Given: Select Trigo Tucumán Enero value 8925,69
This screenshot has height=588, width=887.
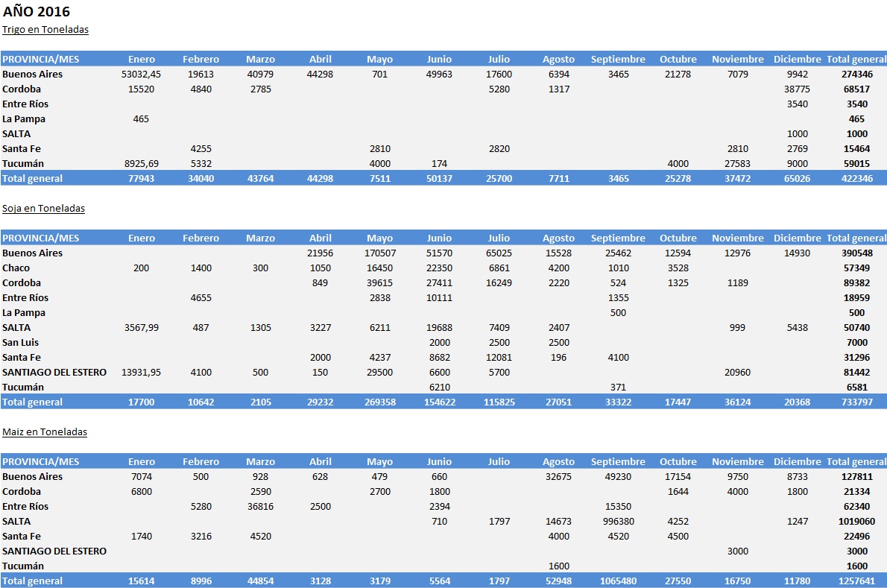Looking at the screenshot, I should 142,163.
